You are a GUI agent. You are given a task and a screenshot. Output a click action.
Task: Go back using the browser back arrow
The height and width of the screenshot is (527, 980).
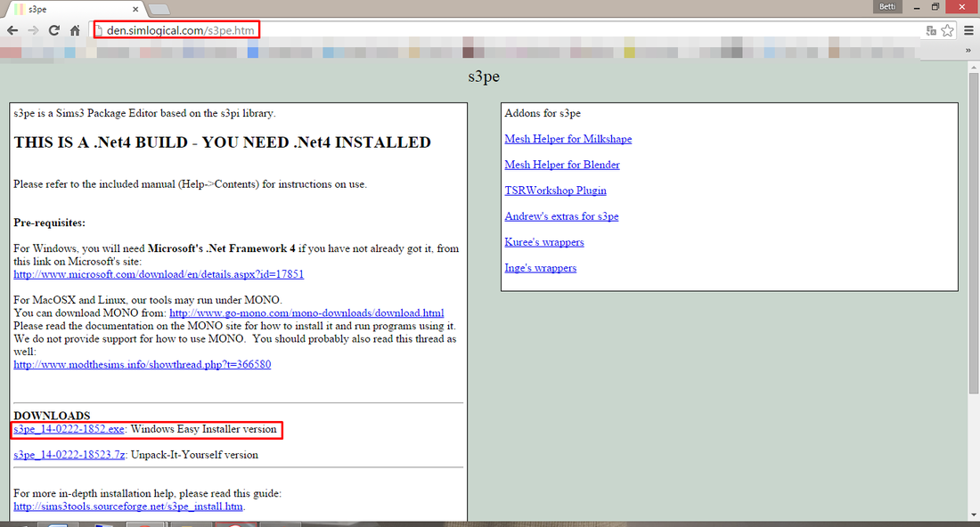[x=12, y=30]
